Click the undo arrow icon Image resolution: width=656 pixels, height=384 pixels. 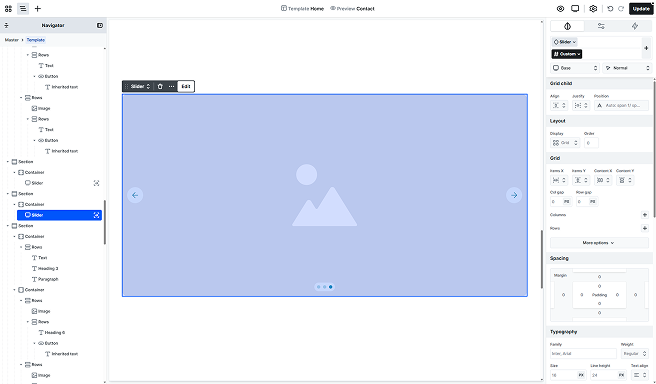(610, 8)
